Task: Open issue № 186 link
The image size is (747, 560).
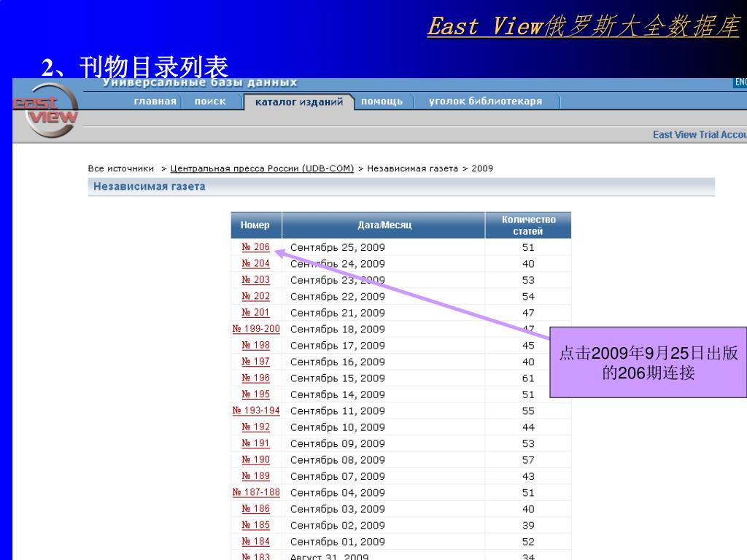Action: [256, 509]
